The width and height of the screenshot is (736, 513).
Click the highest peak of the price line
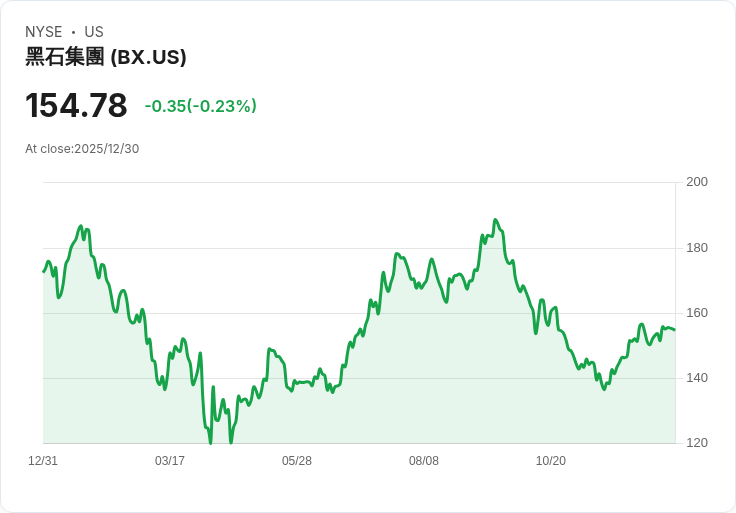coord(495,220)
